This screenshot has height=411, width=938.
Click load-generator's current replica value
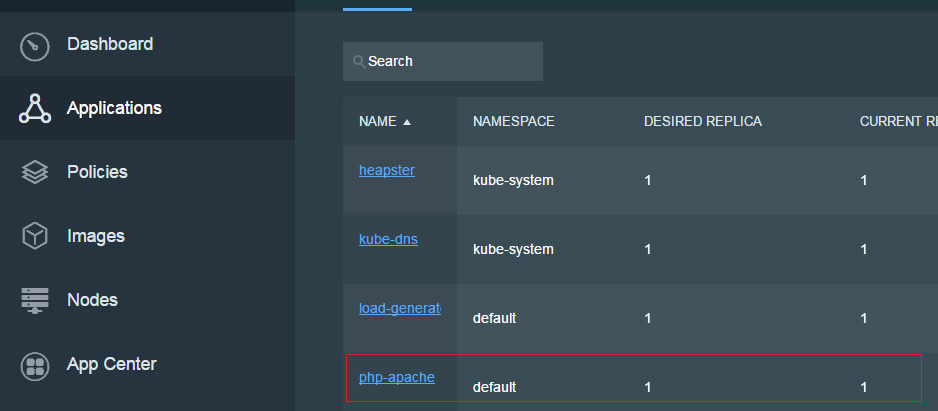click(x=864, y=318)
